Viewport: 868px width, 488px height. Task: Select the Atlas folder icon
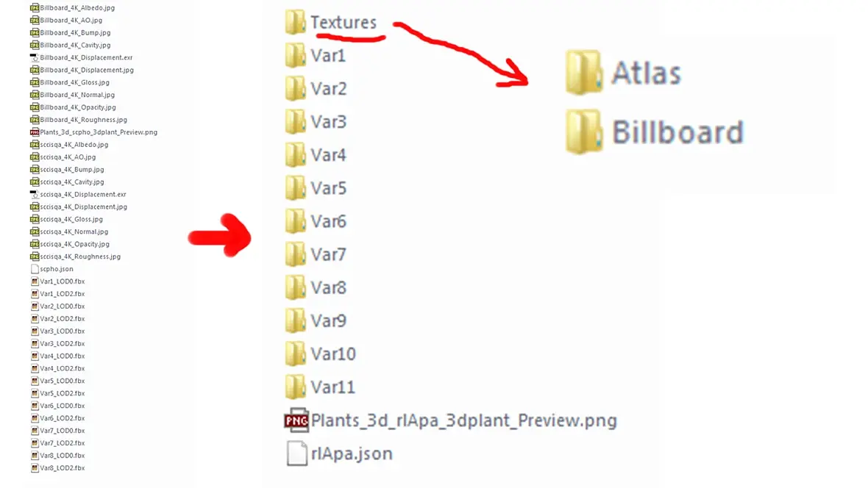[x=584, y=73]
